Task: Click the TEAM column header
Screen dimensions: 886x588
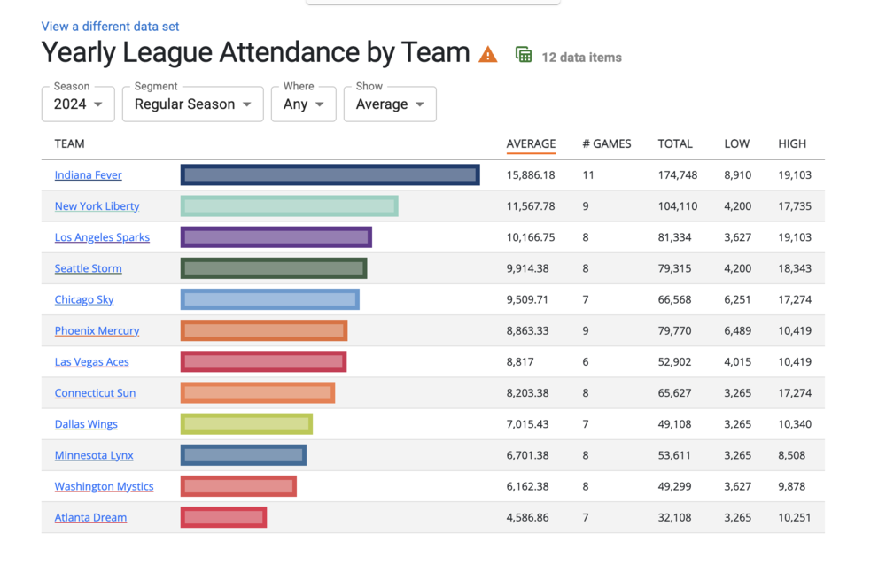Action: tap(70, 143)
